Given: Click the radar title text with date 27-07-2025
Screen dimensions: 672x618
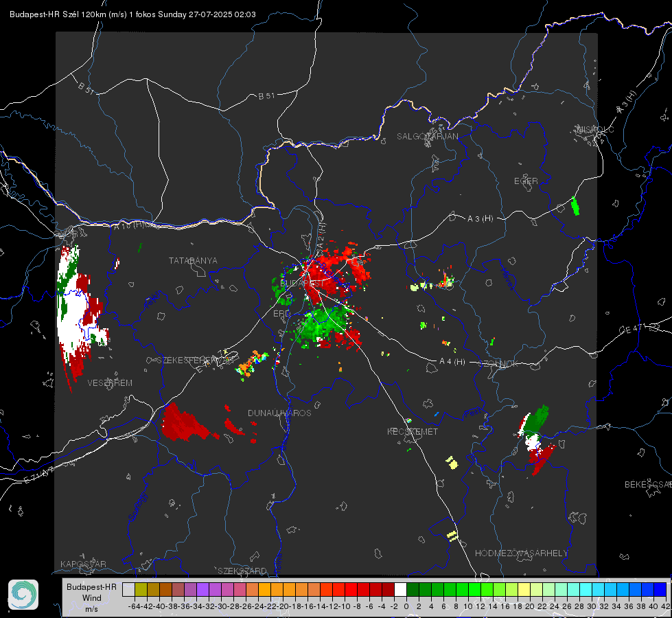Looking at the screenshot, I should point(132,14).
